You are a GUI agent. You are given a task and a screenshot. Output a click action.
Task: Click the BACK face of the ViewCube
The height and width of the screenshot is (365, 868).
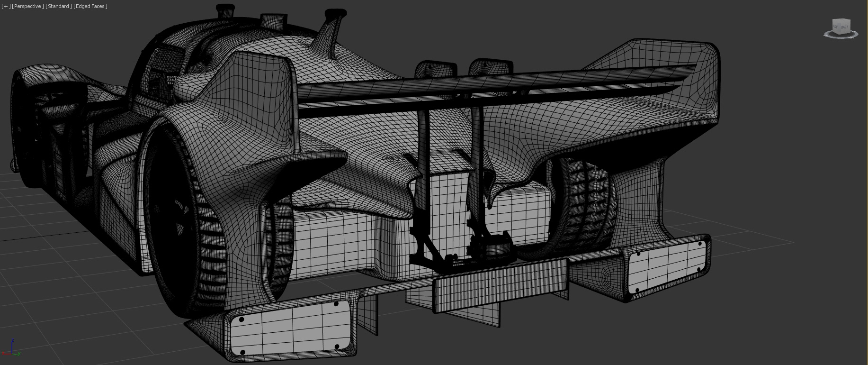[845, 27]
